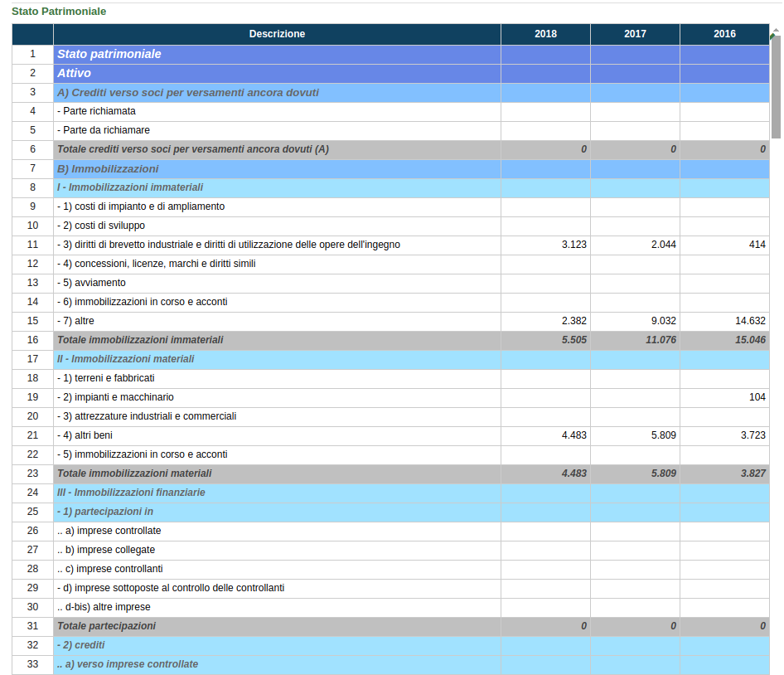Click '.. a) imprese controllate' row
The width and height of the screenshot is (784, 675).
click(x=390, y=531)
